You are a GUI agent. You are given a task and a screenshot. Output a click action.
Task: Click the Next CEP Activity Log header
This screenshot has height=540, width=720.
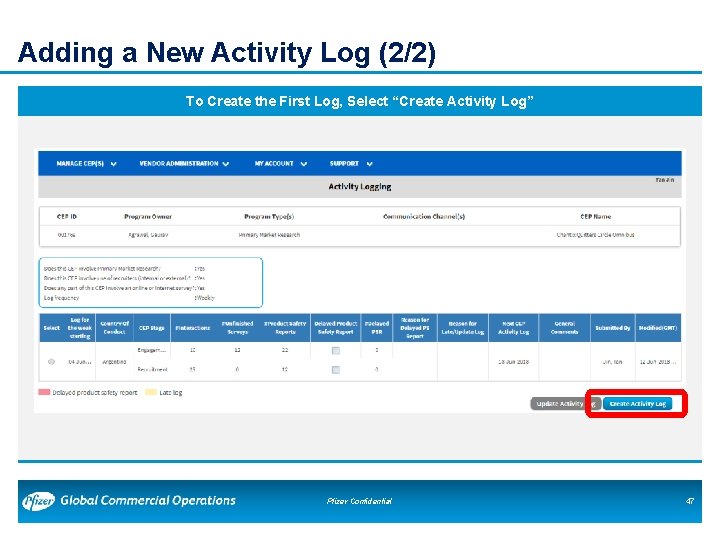pyautogui.click(x=513, y=328)
